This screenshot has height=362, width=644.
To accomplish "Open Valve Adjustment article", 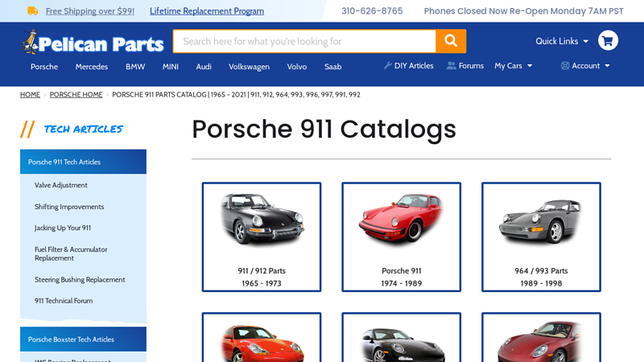I will click(61, 185).
